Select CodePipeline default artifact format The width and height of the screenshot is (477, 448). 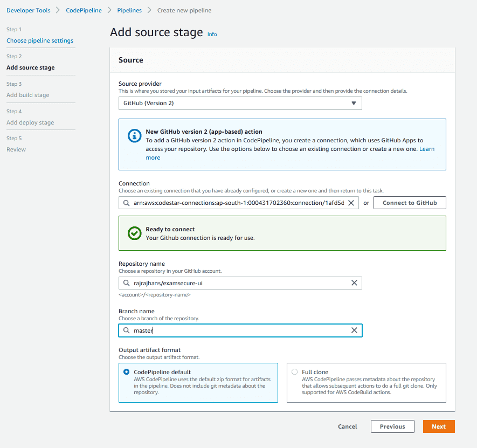[x=127, y=372]
